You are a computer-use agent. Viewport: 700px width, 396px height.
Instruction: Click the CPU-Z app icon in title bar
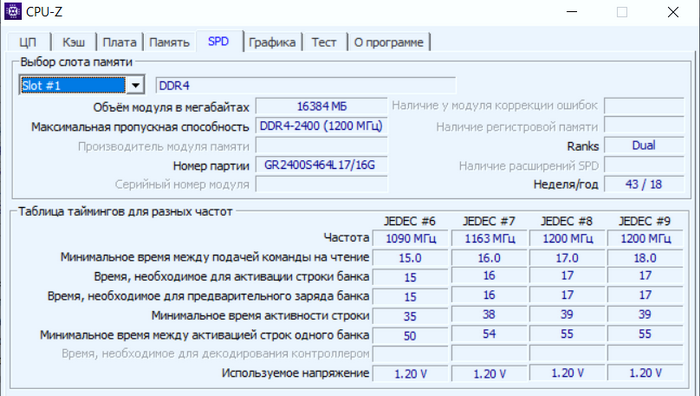[12, 12]
